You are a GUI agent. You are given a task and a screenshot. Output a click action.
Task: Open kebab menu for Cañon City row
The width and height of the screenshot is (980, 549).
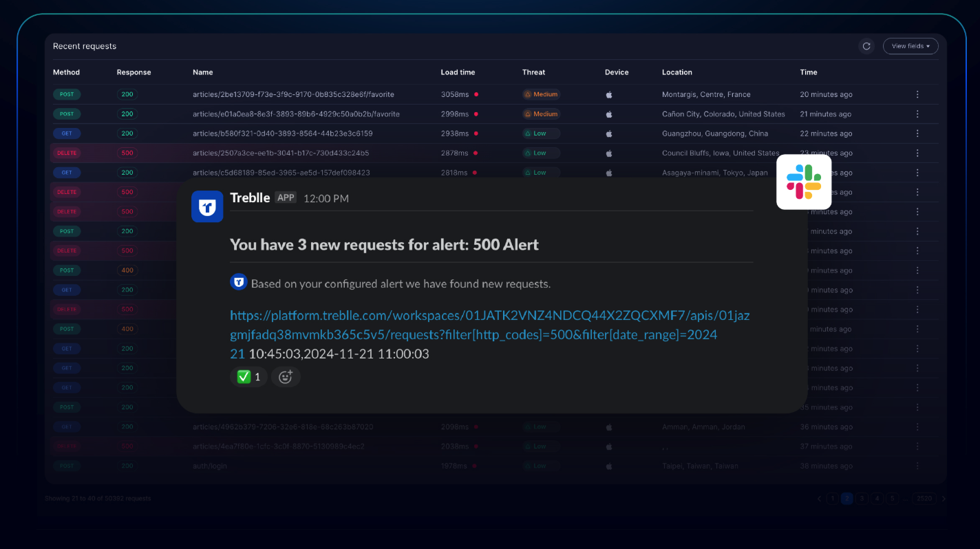(917, 114)
